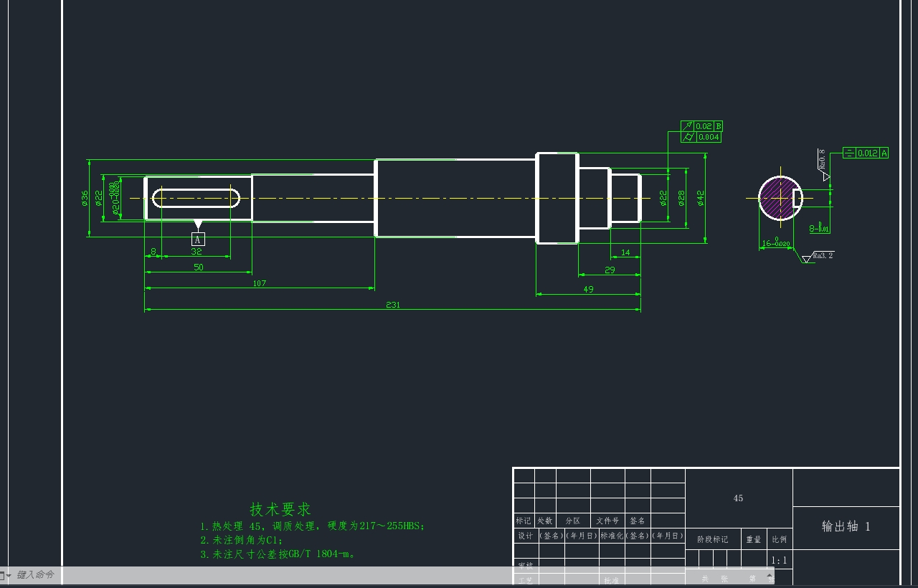Select the 标准化 cell in title block
918x588 pixels.
click(612, 536)
